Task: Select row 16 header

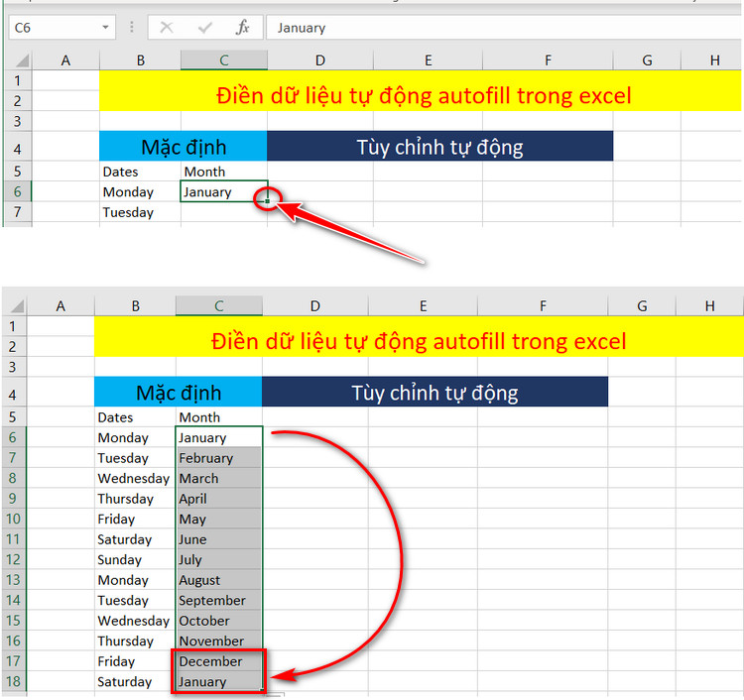Action: click(x=13, y=641)
